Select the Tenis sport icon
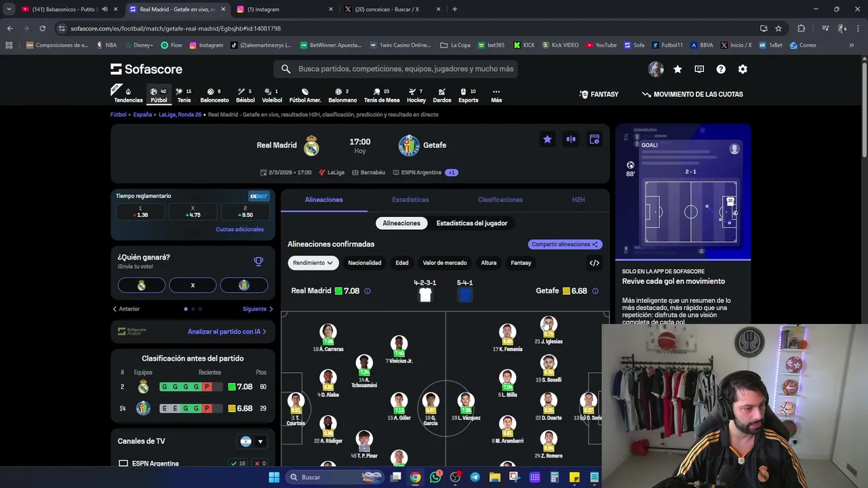 (x=184, y=95)
